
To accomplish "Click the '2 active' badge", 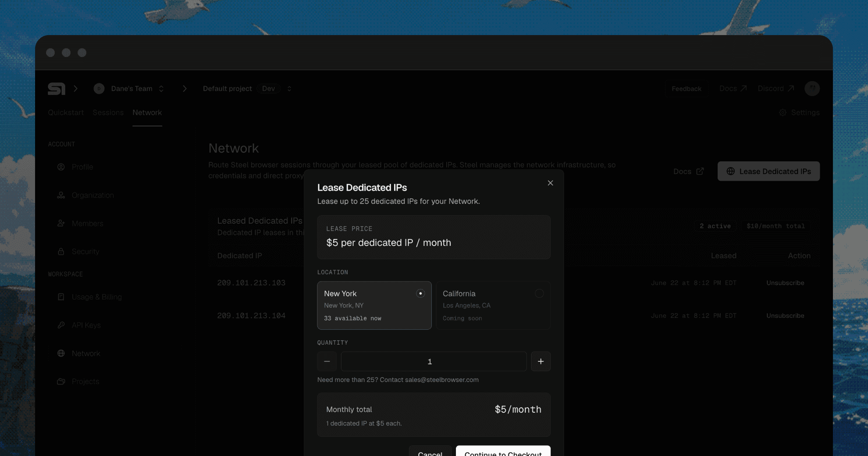I will pos(715,226).
